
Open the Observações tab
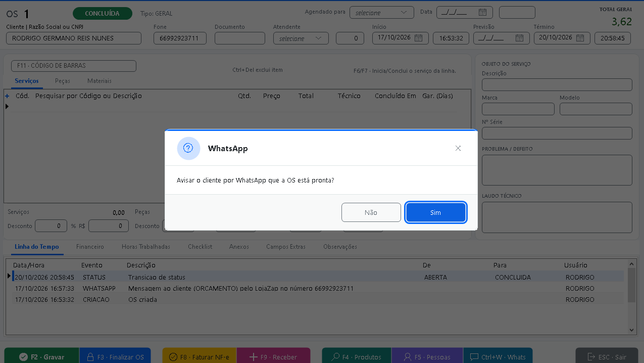pyautogui.click(x=340, y=247)
